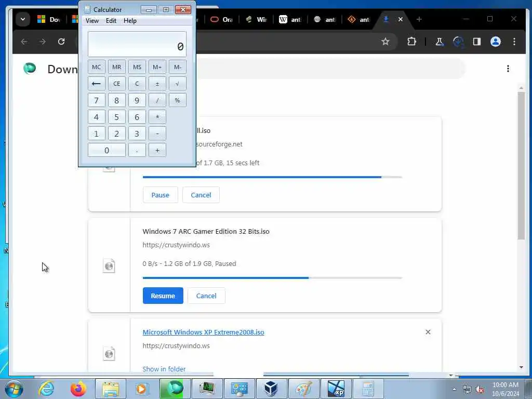Open the user profile avatar

(x=495, y=42)
